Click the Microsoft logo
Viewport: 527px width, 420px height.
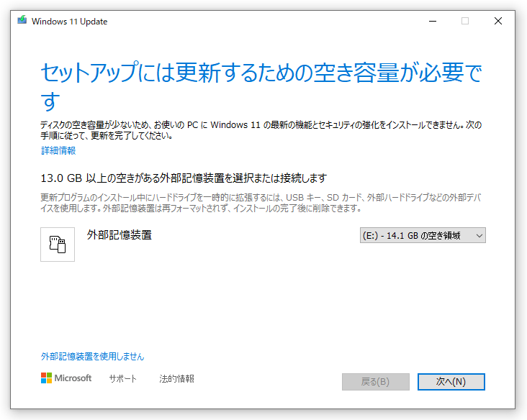pos(66,378)
